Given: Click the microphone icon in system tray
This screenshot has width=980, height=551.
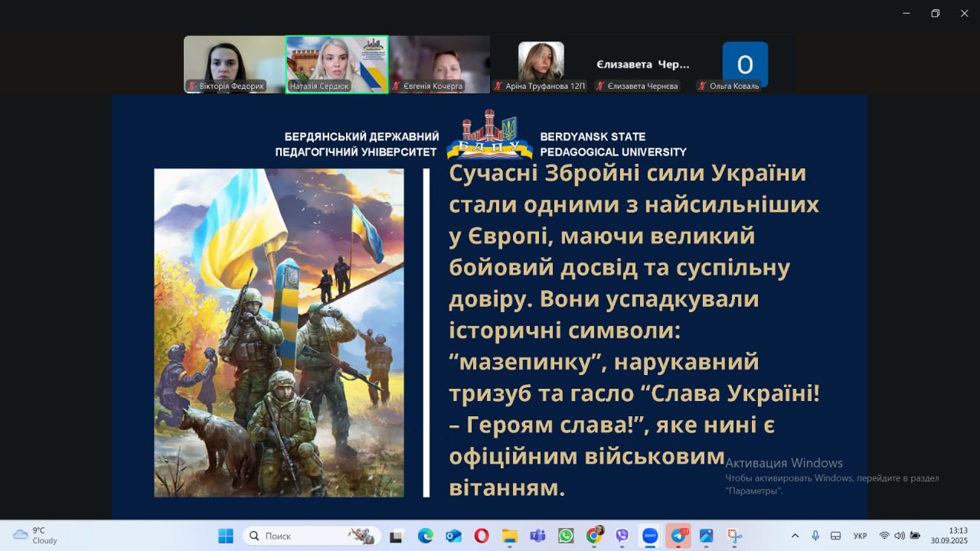Looking at the screenshot, I should click(815, 536).
